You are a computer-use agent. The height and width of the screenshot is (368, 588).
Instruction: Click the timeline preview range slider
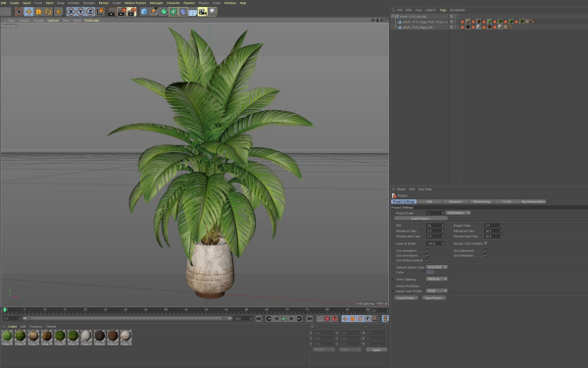tap(126, 318)
